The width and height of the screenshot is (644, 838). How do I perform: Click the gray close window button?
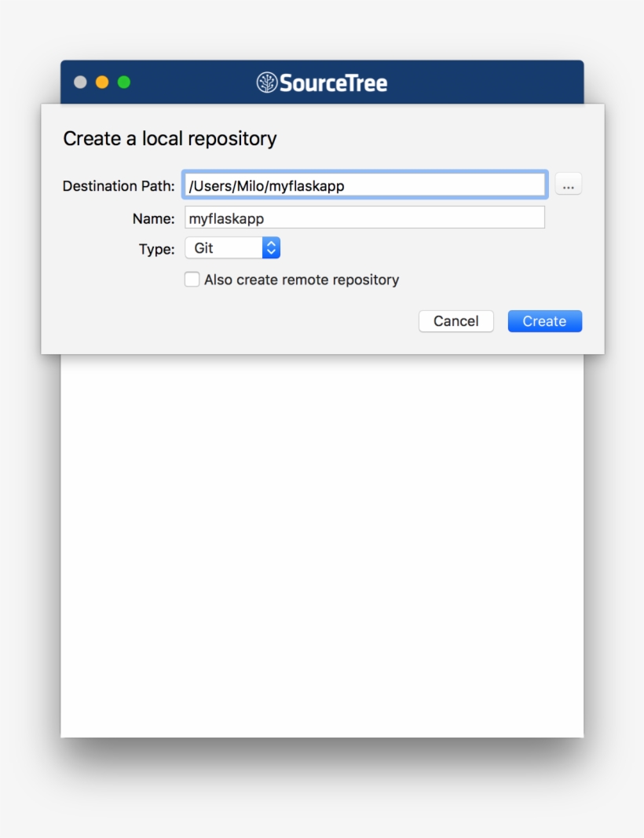(80, 82)
